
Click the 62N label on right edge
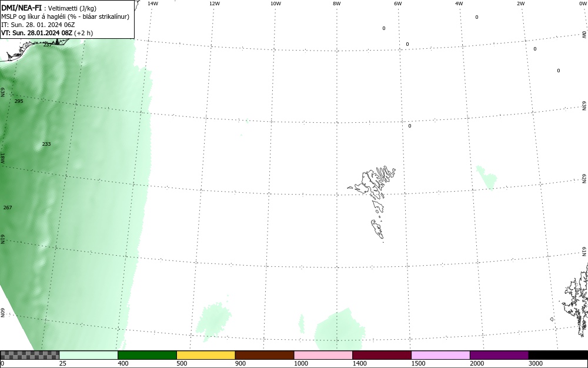click(x=584, y=178)
